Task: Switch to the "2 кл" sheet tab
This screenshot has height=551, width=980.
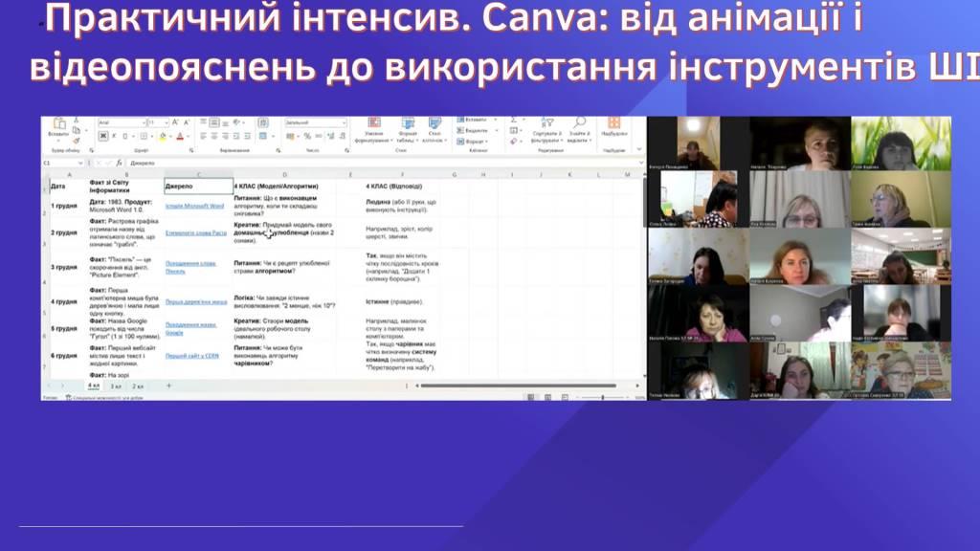Action: pos(138,386)
